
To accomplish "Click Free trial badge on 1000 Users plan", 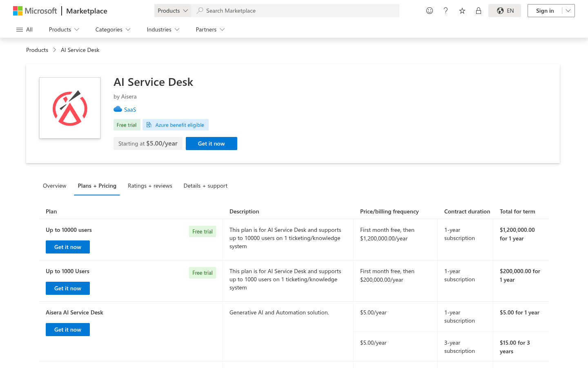I will 203,273.
